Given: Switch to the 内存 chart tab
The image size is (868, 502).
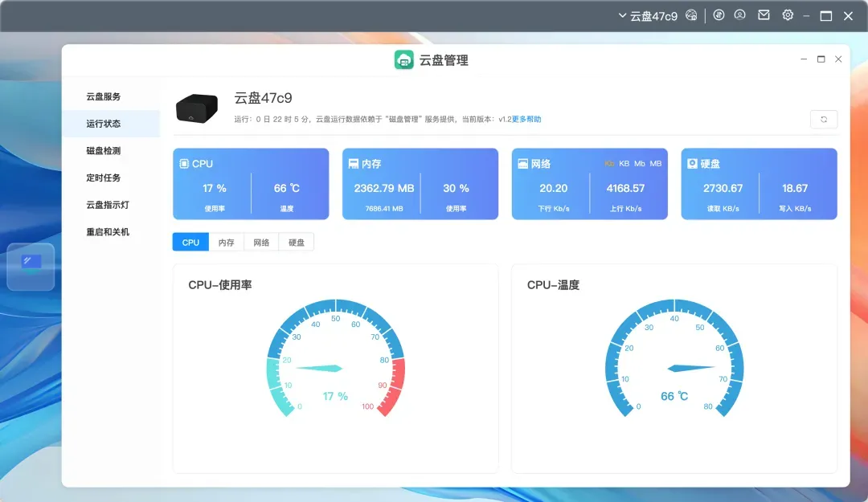Looking at the screenshot, I should coord(226,243).
